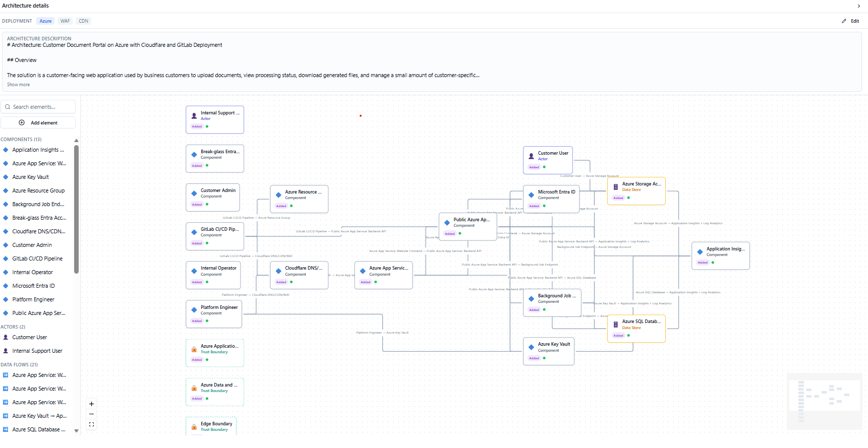Viewport: 868px width, 448px height.
Task: Click the Add element button
Action: click(x=38, y=123)
